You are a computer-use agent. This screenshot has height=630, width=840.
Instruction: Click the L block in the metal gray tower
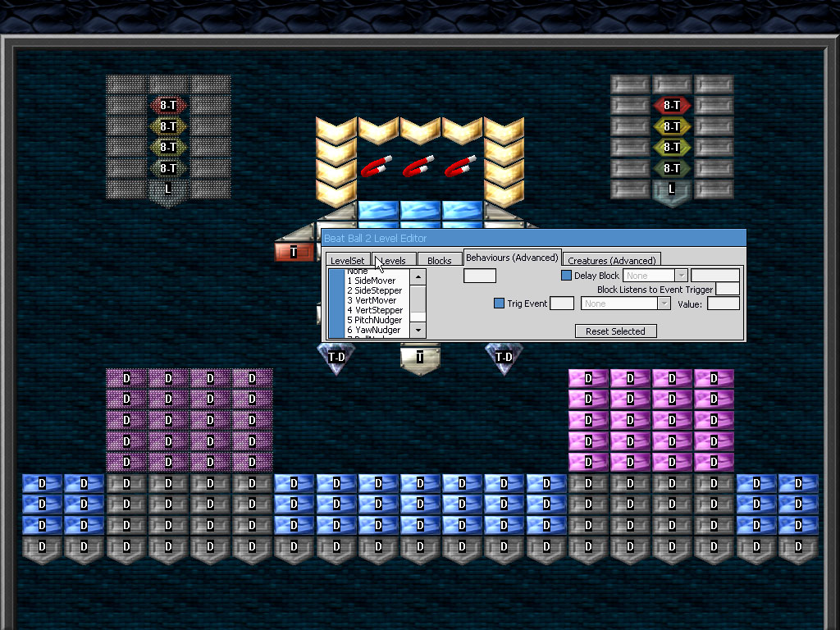[672, 191]
